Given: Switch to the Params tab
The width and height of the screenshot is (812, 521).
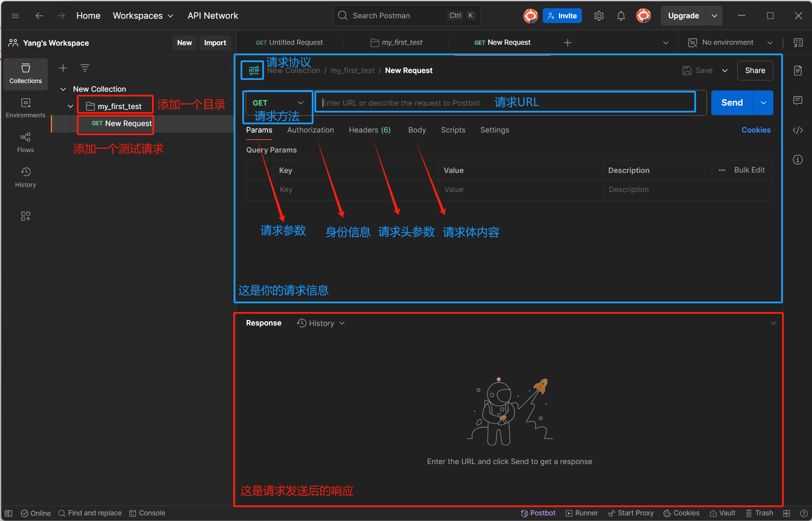Looking at the screenshot, I should tap(259, 130).
